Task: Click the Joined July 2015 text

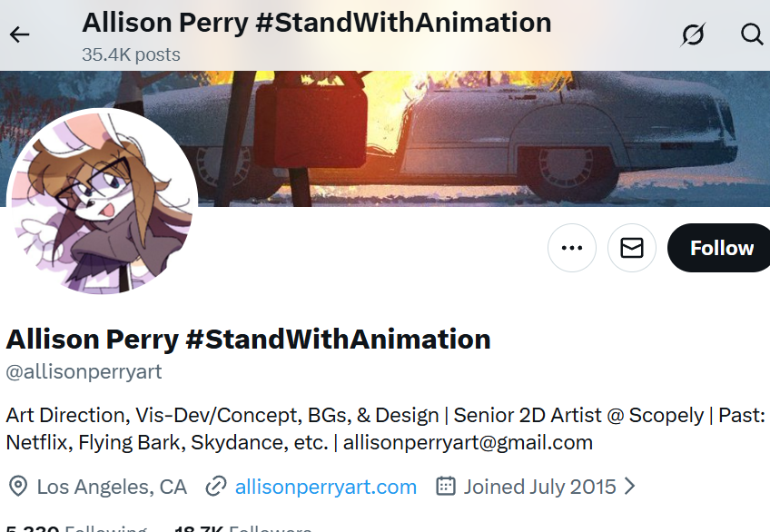Action: 539,487
